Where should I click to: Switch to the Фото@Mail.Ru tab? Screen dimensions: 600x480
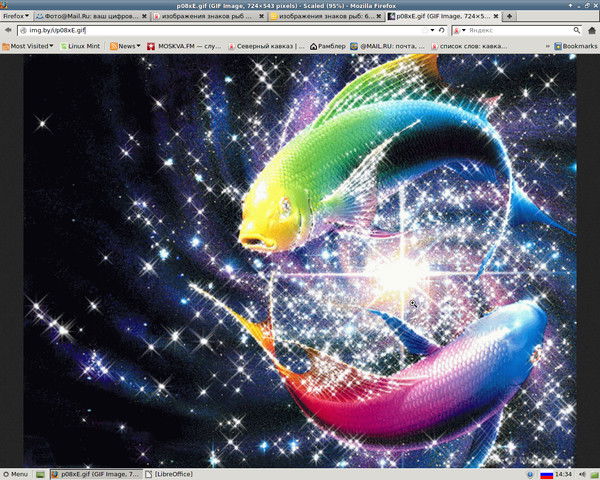(88, 17)
